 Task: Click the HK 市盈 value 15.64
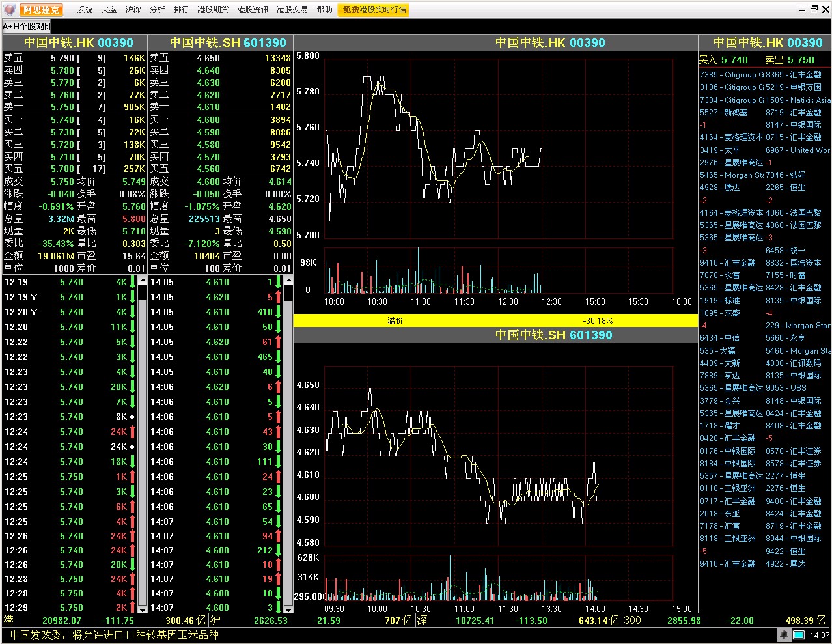[134, 256]
